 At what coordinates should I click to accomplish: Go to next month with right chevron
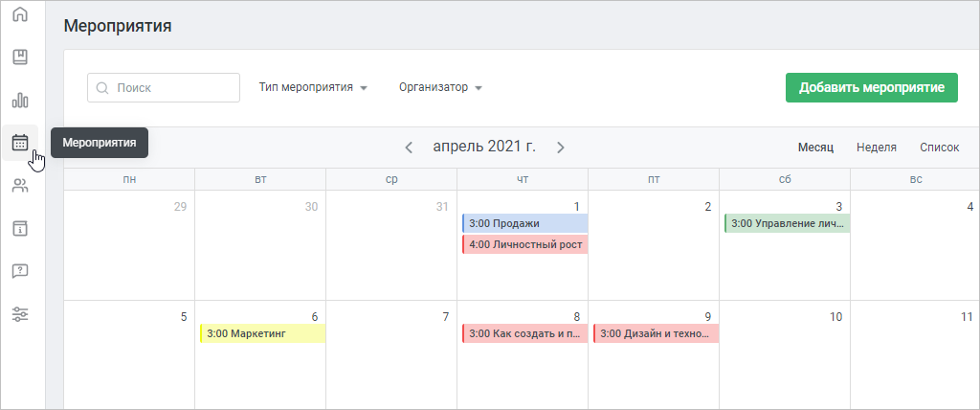(x=561, y=148)
